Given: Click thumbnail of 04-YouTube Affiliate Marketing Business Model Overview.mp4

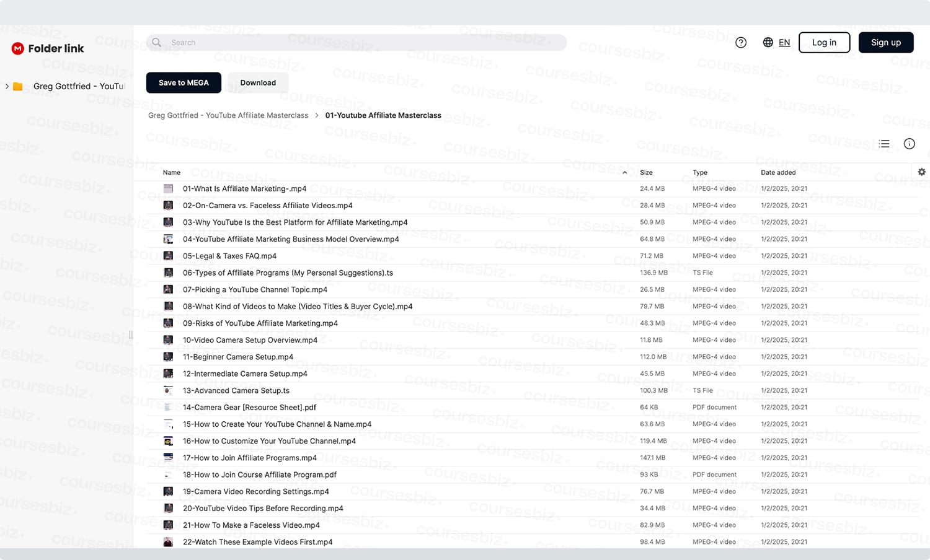Looking at the screenshot, I should coord(168,239).
